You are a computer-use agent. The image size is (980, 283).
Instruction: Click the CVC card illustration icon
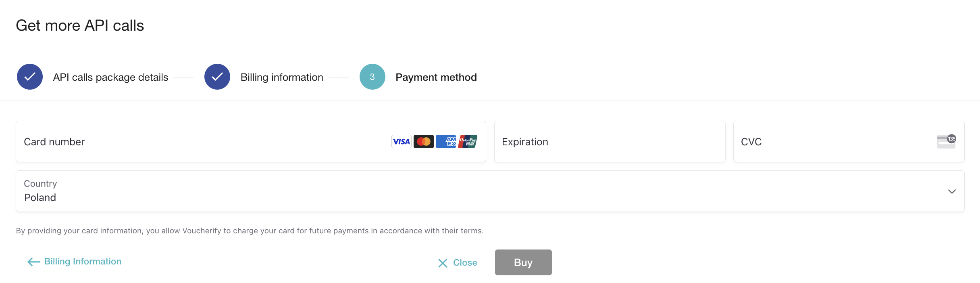(x=945, y=141)
